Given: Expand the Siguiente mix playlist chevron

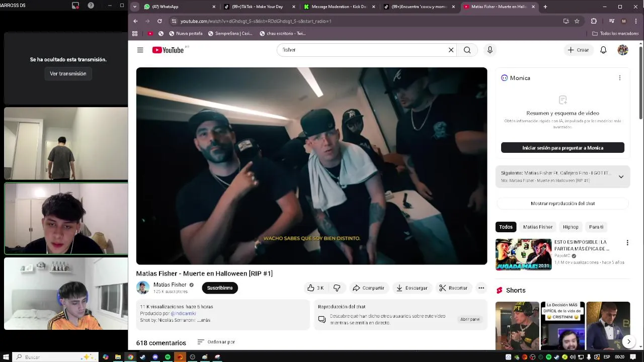Looking at the screenshot, I should (x=621, y=176).
